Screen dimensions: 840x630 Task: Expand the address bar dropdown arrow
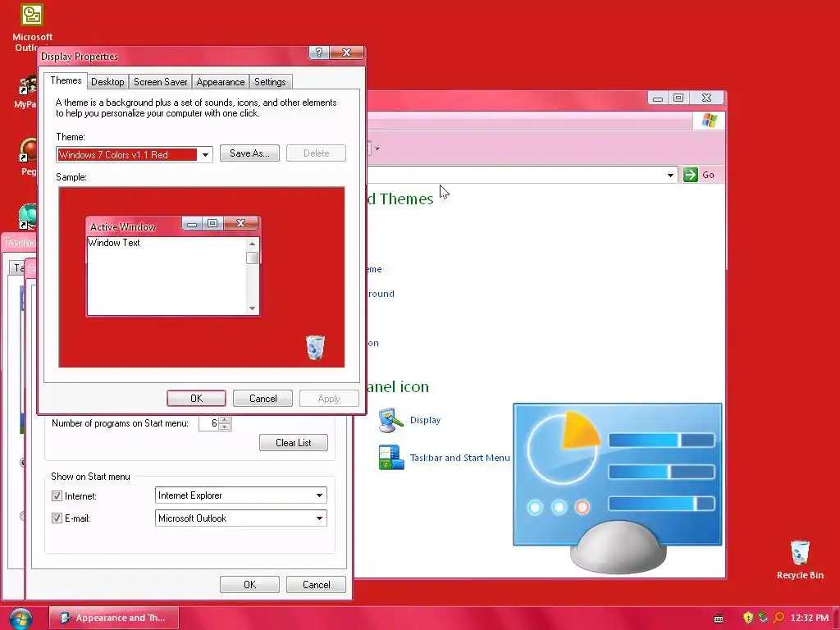(x=670, y=176)
